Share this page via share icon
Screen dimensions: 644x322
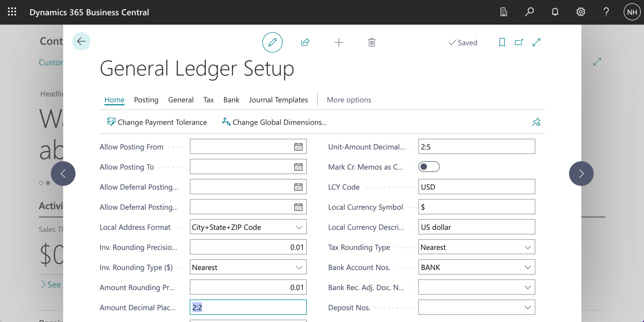(x=305, y=42)
